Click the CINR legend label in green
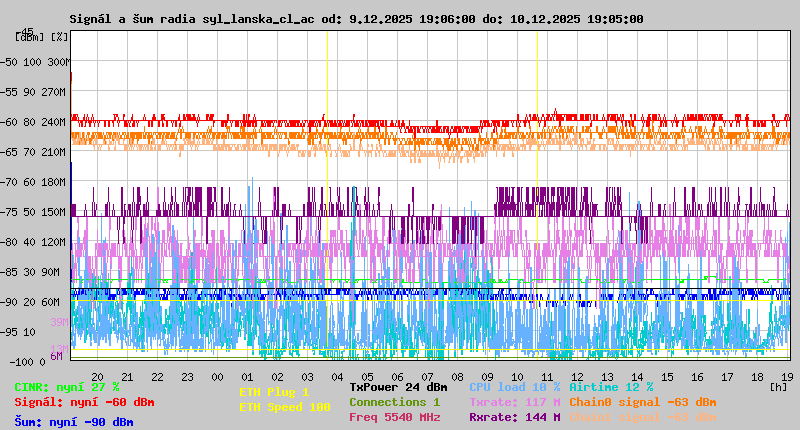 coord(66,387)
